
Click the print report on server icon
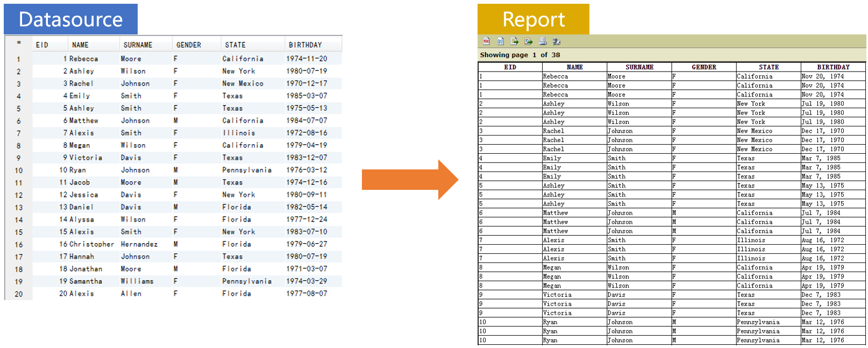[x=557, y=41]
